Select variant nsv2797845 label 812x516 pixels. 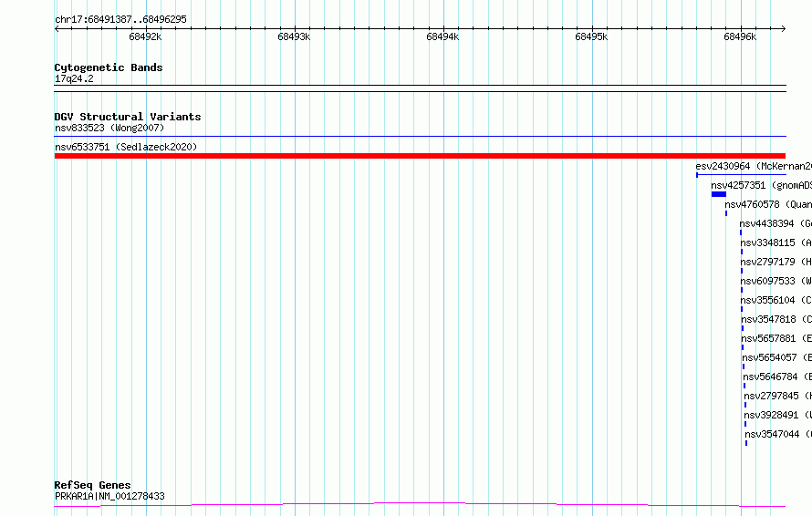(x=778, y=396)
